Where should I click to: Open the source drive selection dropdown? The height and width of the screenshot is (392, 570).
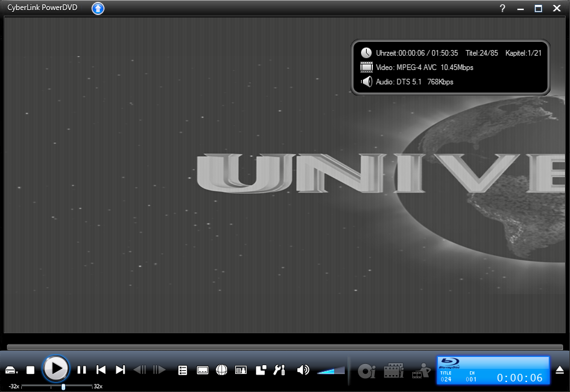point(11,370)
